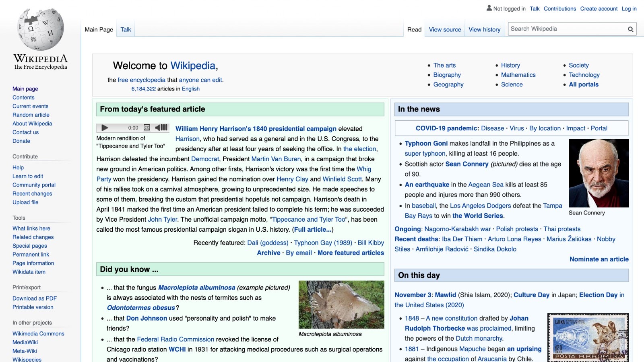
Task: Open the Full article link for Harrison's campaign
Action: pyautogui.click(x=313, y=229)
